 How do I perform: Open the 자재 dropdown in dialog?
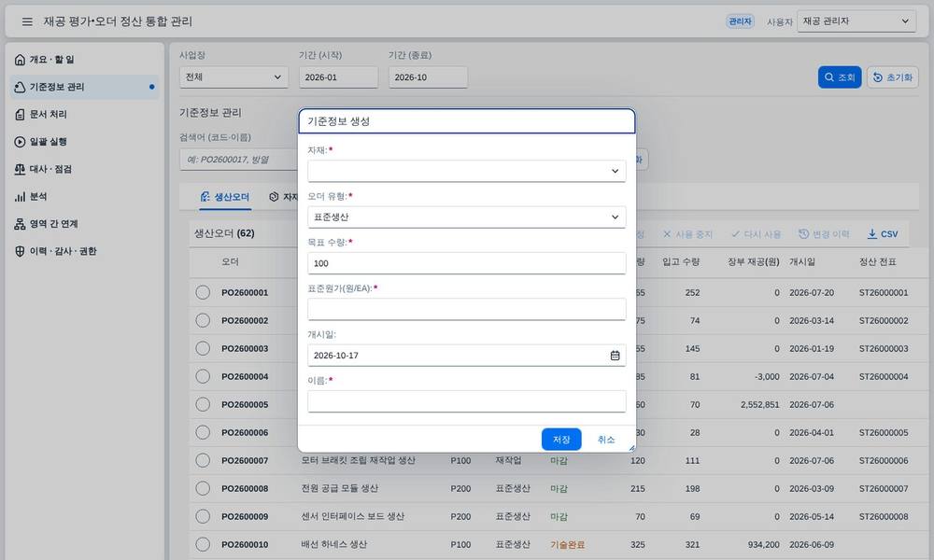pyautogui.click(x=466, y=171)
